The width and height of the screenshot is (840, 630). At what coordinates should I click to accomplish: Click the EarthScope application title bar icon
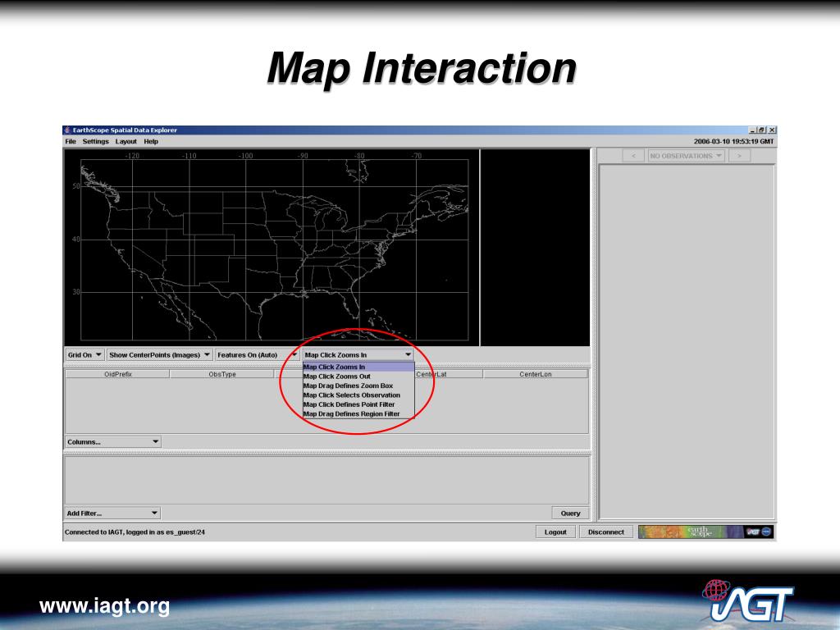pos(67,130)
